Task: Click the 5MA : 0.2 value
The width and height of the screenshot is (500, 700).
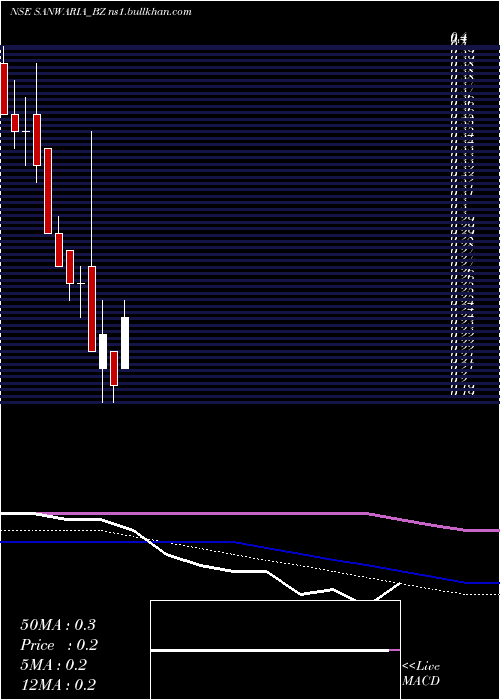Action: [54, 665]
